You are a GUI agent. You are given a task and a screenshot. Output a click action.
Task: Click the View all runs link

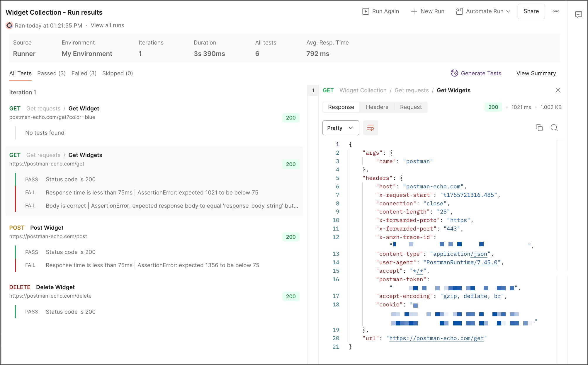(x=107, y=25)
